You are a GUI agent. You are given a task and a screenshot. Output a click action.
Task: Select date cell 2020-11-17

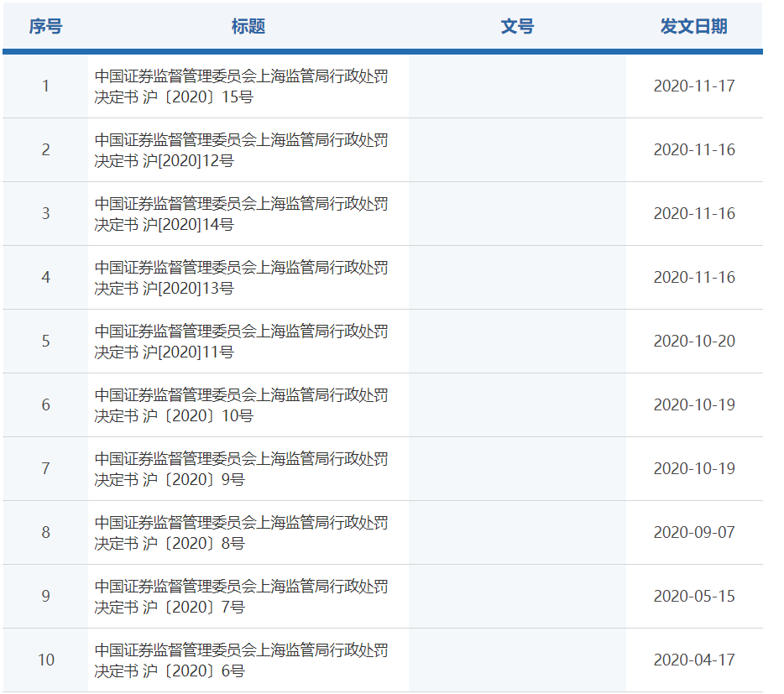point(694,86)
